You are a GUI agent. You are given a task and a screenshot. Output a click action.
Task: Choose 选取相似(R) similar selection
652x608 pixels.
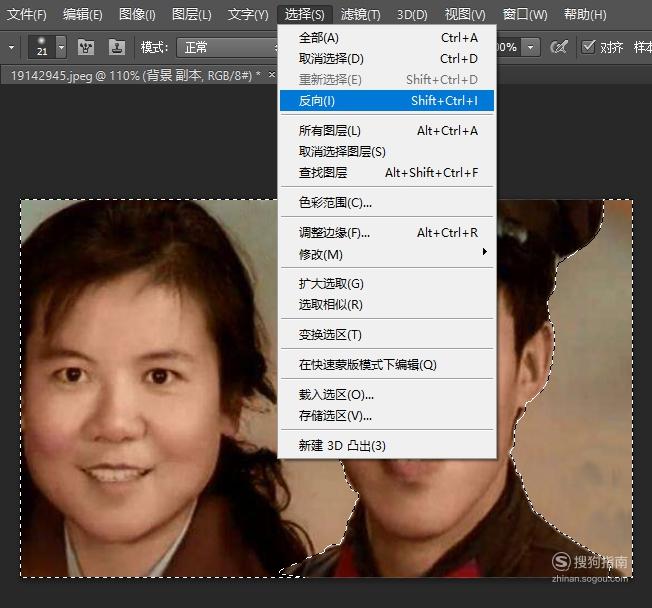(387, 304)
